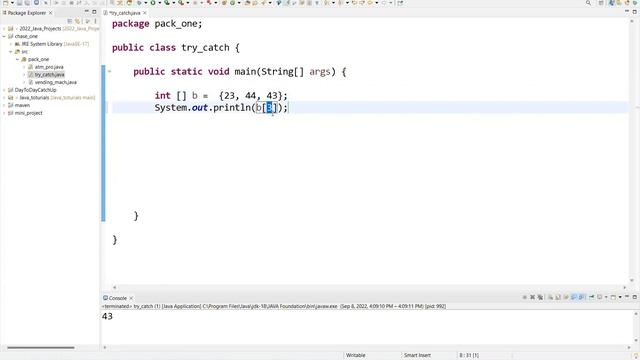Select try_catch.java in Package Explorer
The height and width of the screenshot is (360, 640).
(49, 75)
